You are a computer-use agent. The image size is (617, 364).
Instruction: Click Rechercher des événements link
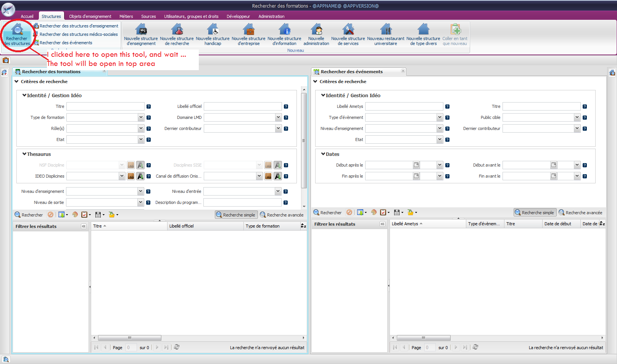click(x=66, y=43)
